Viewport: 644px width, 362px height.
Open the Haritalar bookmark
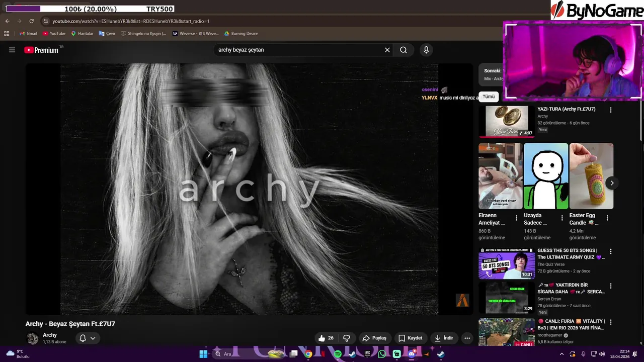82,33
